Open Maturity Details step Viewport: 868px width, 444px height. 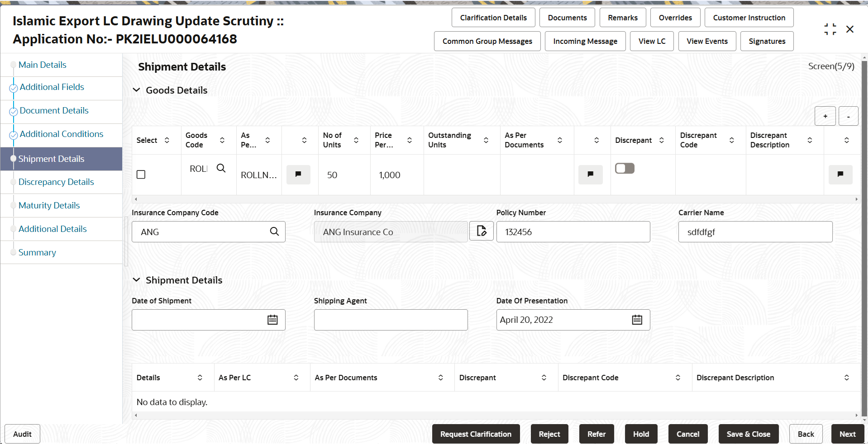pos(49,205)
